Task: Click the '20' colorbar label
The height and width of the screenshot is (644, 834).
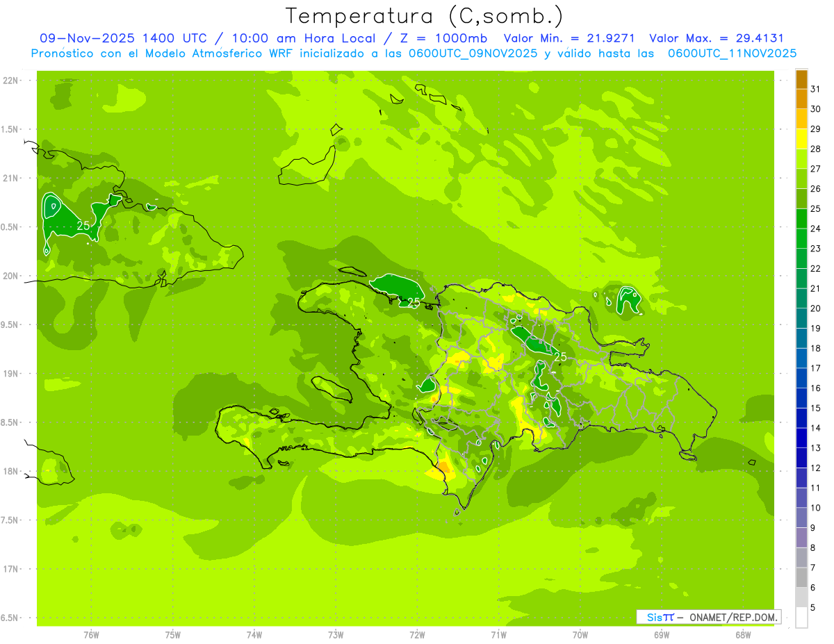Action: 816,308
